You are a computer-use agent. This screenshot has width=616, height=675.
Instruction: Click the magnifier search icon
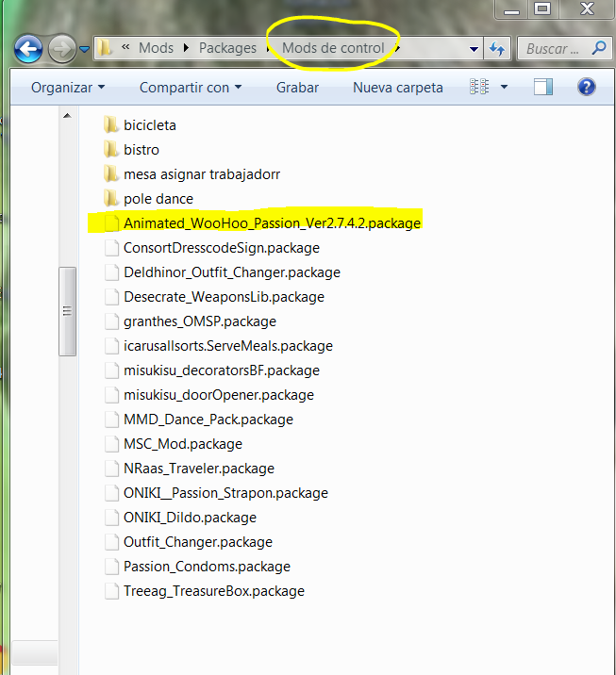(599, 48)
